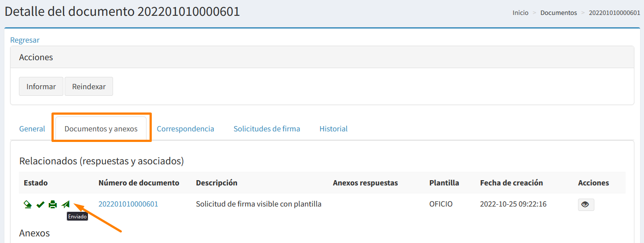This screenshot has height=243, width=644.
Task: View document with the eye button
Action: coord(586,204)
